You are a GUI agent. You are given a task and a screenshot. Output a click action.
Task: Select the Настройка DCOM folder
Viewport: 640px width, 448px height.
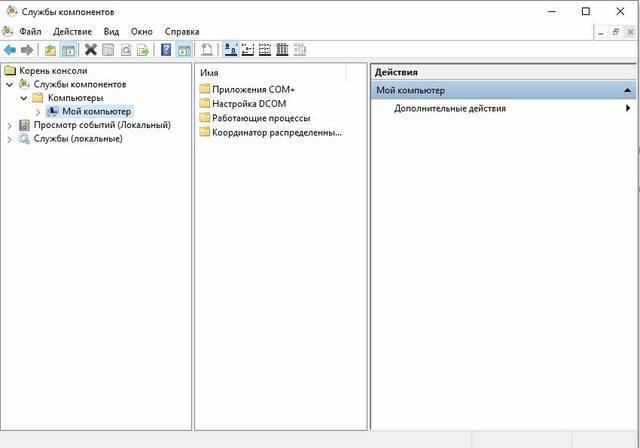click(x=249, y=104)
